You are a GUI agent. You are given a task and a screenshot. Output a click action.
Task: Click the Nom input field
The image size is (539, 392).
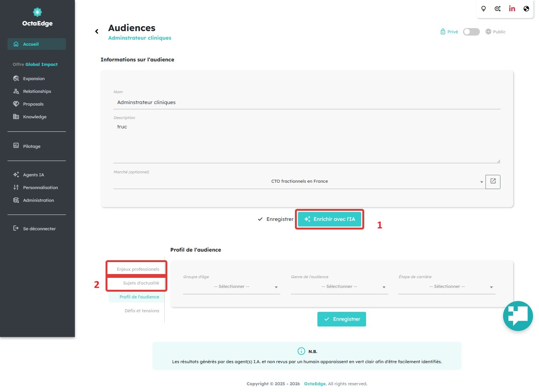click(307, 102)
